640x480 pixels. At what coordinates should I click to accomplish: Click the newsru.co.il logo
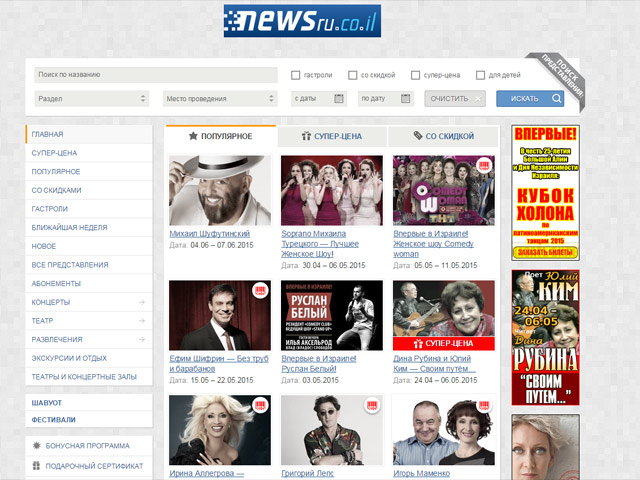302,21
